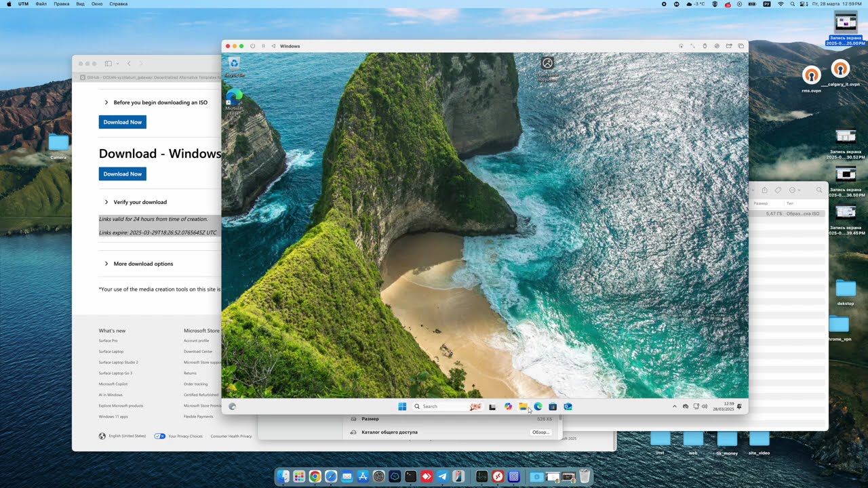Click the capture mouse cursor icon in UTM toolbar

click(x=681, y=46)
